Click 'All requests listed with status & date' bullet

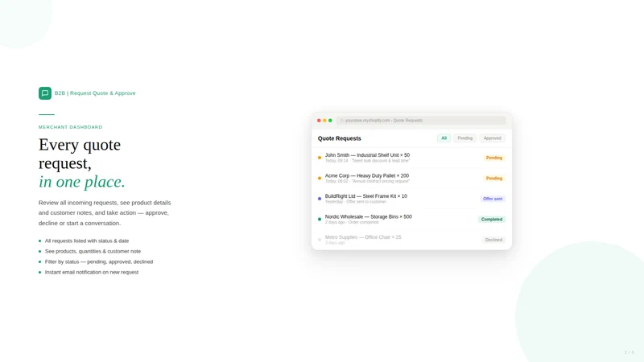87,241
